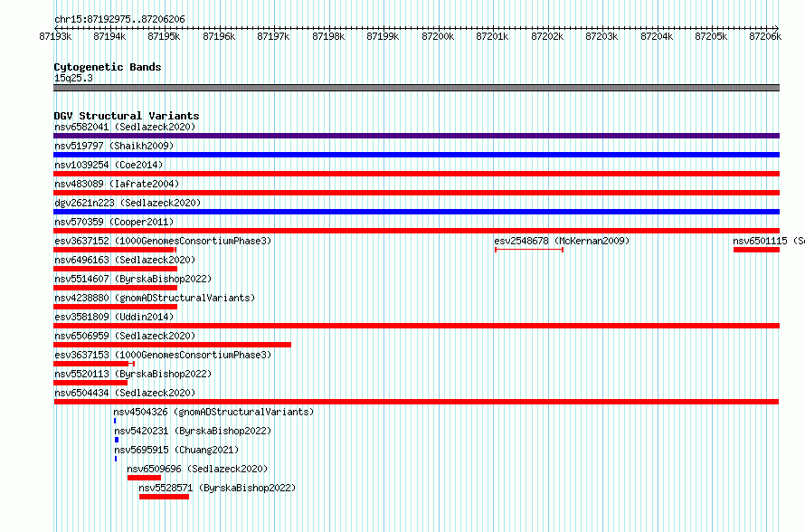The image size is (805, 532).
Task: Click the tiny blue nsv4504326 variant mark
Action: [x=115, y=421]
